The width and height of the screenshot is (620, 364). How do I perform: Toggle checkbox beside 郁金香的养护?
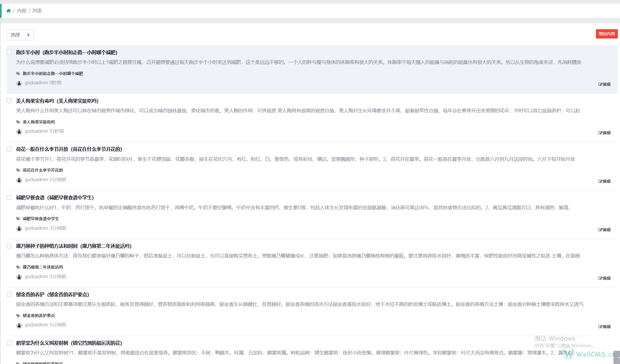[9, 294]
